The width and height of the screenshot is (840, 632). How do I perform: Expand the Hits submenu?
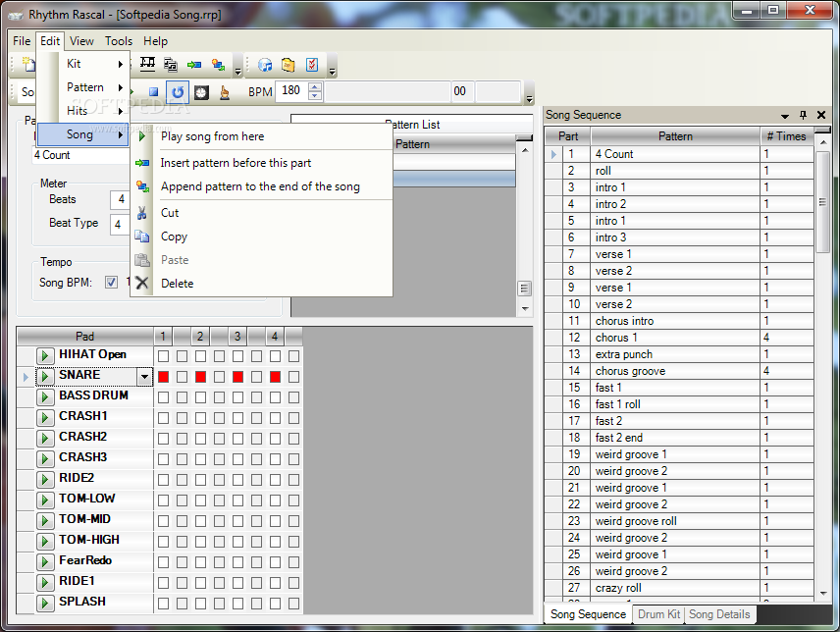tap(83, 111)
